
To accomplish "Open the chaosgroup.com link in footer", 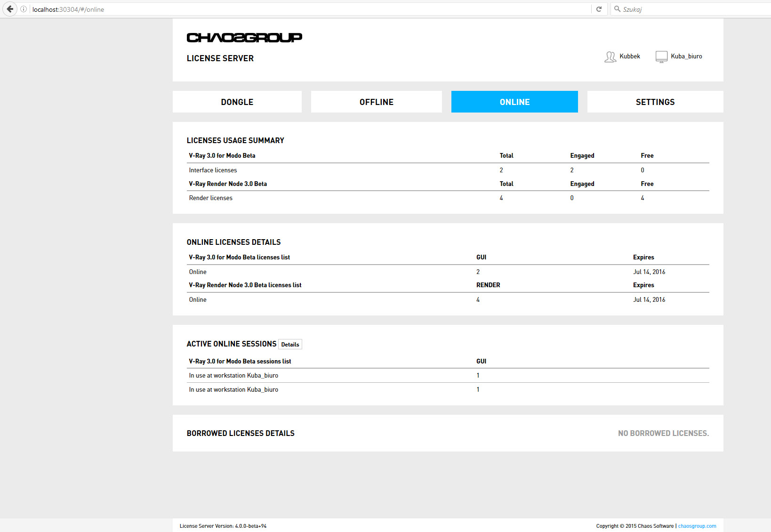I will pos(697,526).
